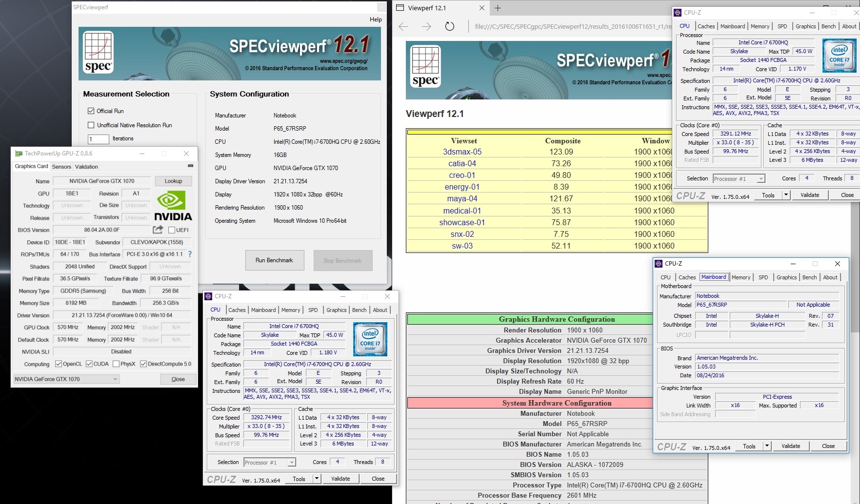The height and width of the screenshot is (504, 860).
Task: Click the Iterations input field
Action: pos(98,139)
